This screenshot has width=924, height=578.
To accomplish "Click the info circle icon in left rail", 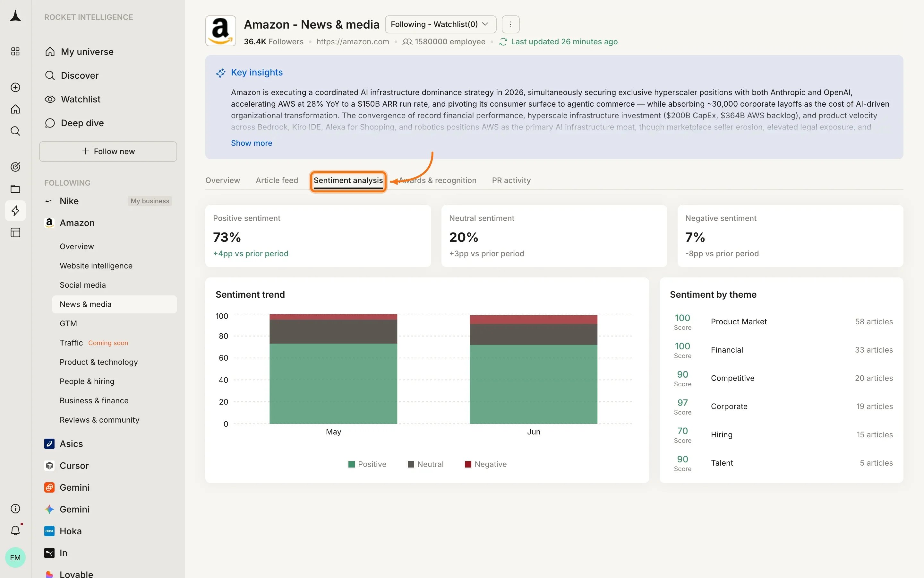I will 15,508.
